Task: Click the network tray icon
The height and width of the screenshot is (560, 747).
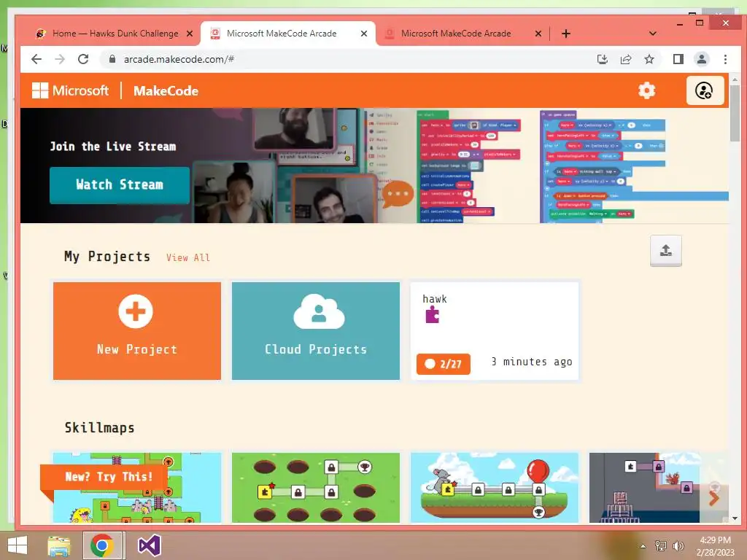Action: pyautogui.click(x=660, y=545)
